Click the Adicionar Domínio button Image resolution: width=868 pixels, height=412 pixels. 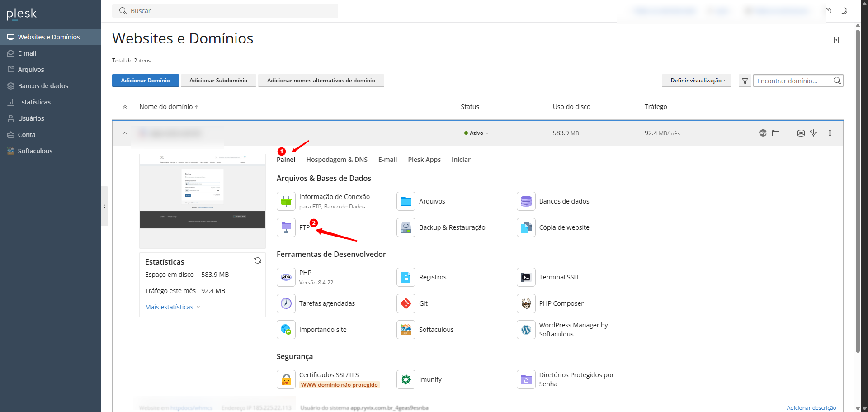coord(146,81)
